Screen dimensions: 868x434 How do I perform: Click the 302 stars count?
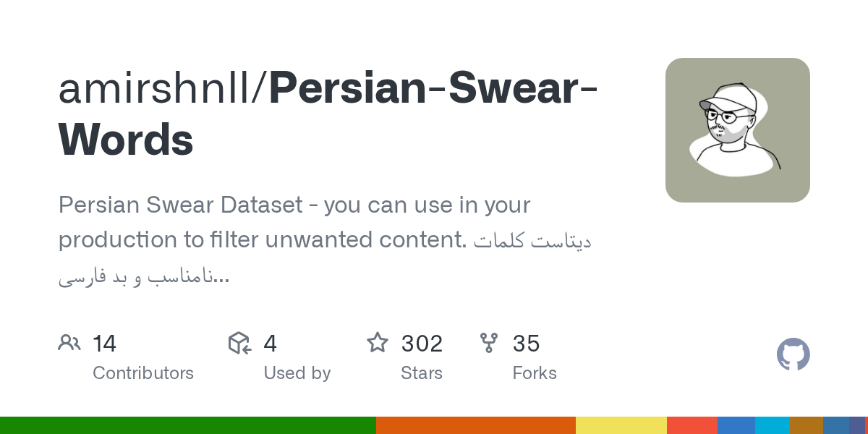pyautogui.click(x=422, y=344)
